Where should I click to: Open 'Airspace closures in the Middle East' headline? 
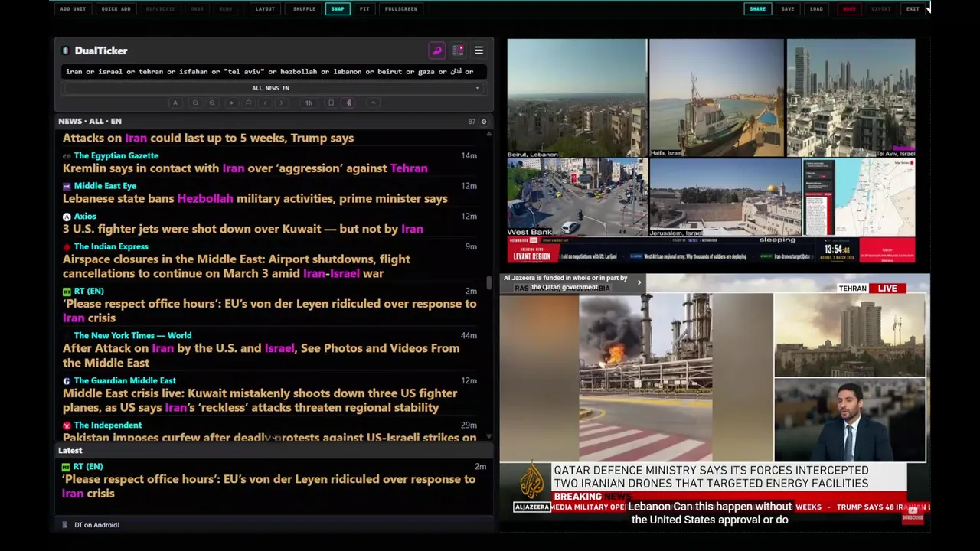[237, 266]
